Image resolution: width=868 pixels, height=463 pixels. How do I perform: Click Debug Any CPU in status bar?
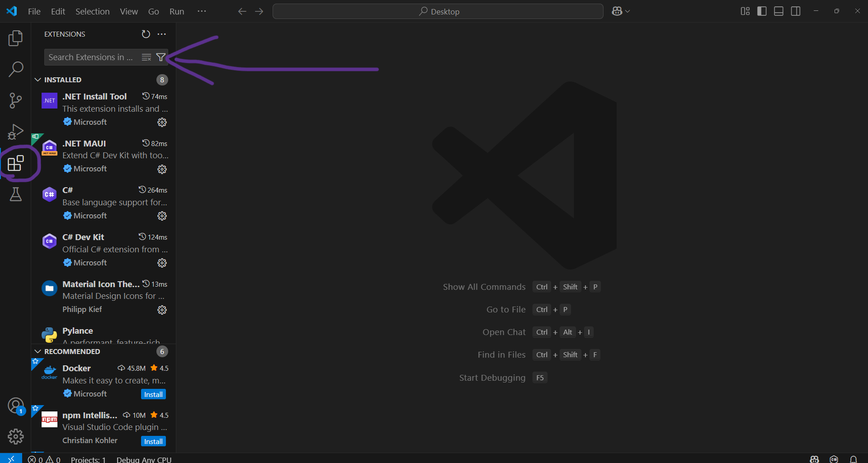point(144,459)
